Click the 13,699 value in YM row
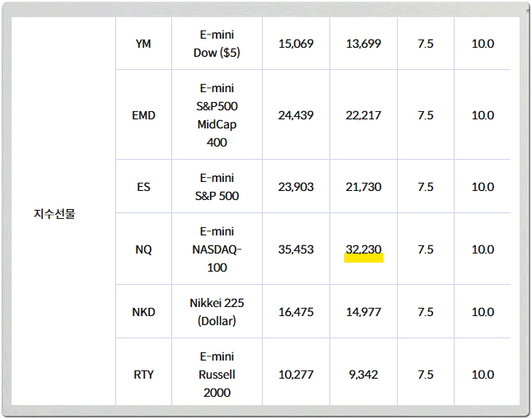 (x=363, y=43)
